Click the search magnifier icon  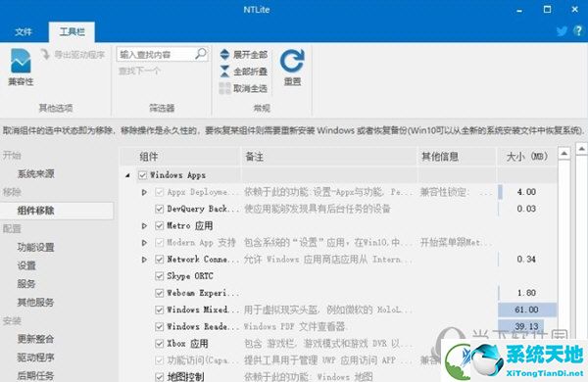(x=201, y=54)
